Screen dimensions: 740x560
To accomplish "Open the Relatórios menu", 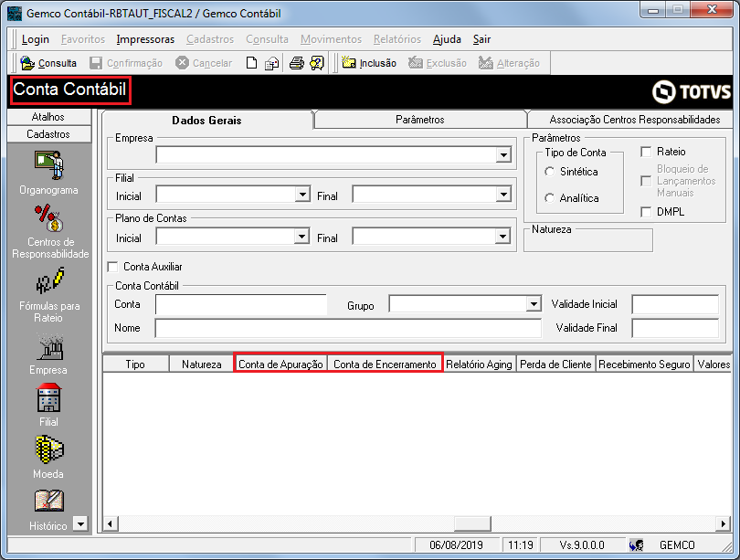I will coord(397,39).
